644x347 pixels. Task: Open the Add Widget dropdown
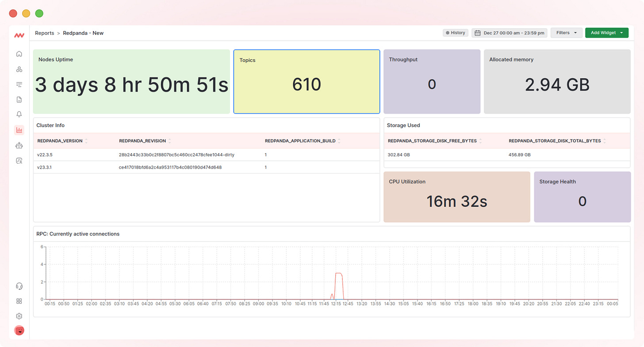[606, 33]
